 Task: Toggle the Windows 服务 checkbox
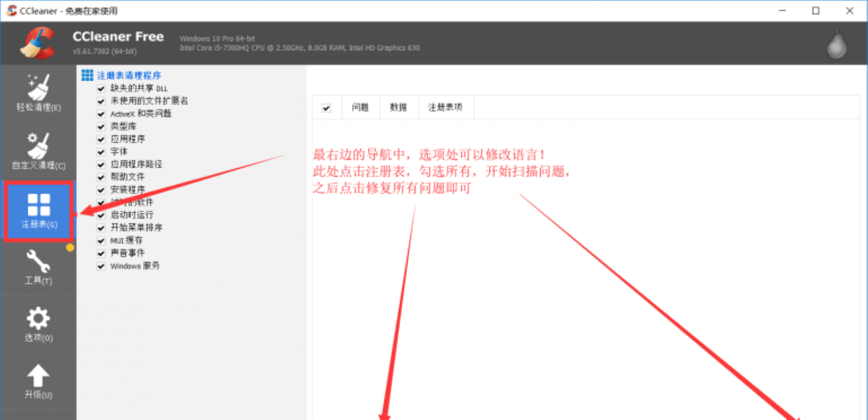(x=101, y=266)
